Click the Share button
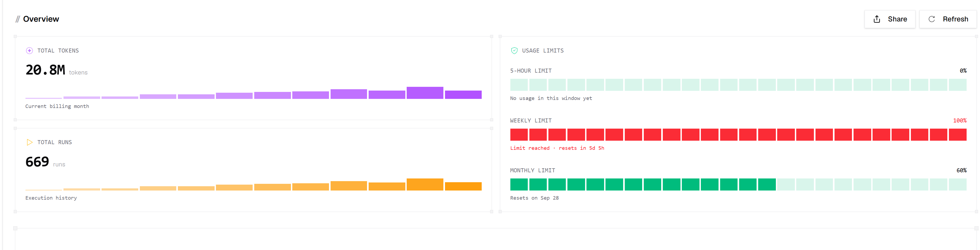 click(889, 19)
